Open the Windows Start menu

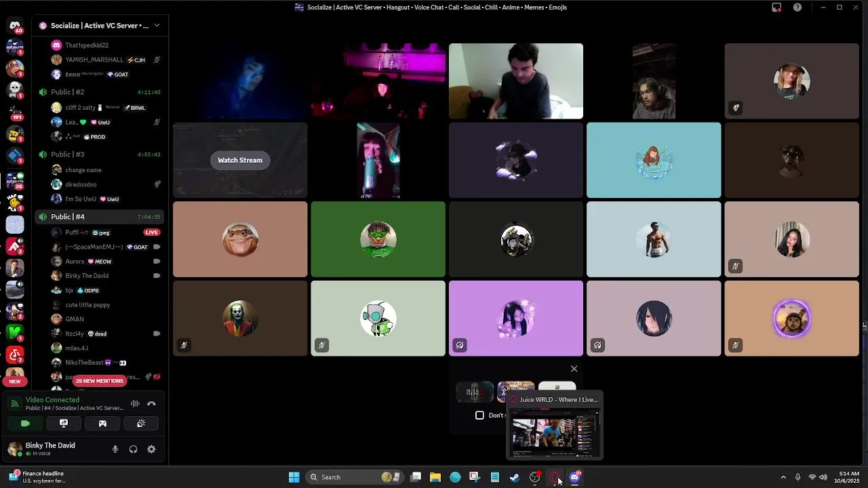coord(294,477)
